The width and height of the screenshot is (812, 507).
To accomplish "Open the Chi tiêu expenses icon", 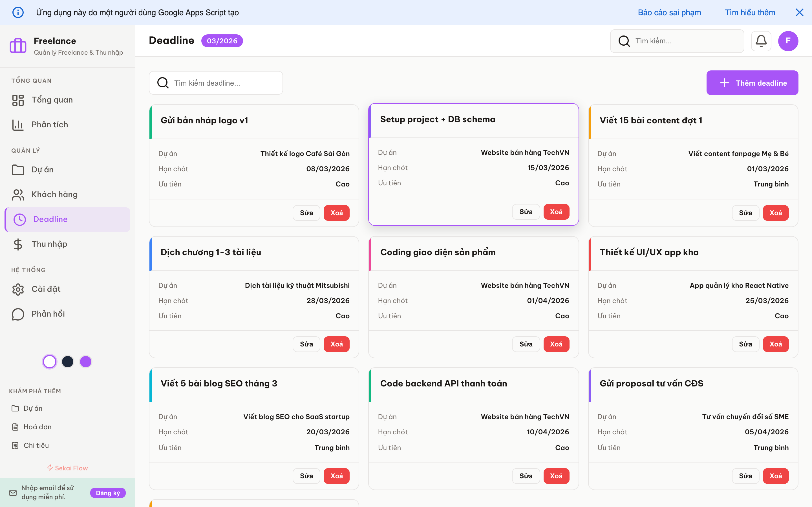I will coord(15,445).
